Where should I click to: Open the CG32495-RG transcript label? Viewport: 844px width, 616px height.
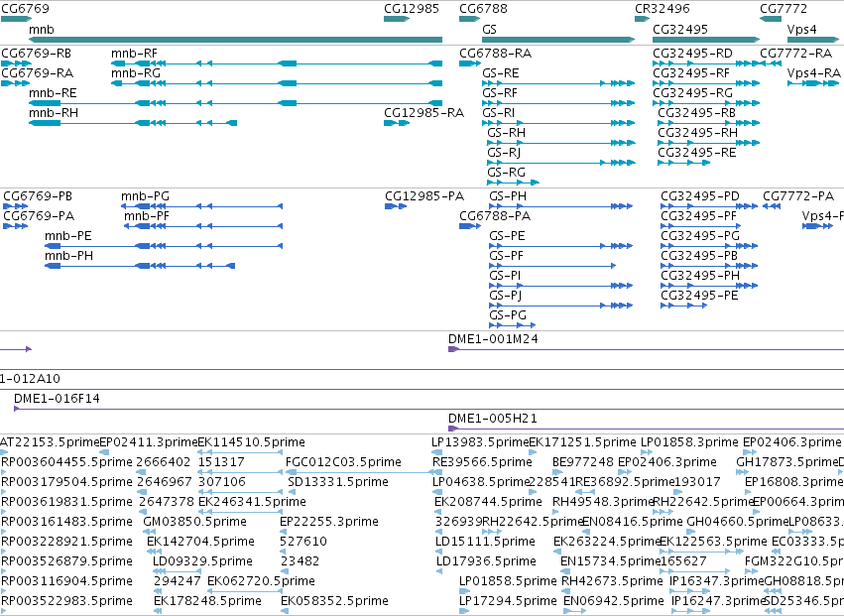click(692, 92)
